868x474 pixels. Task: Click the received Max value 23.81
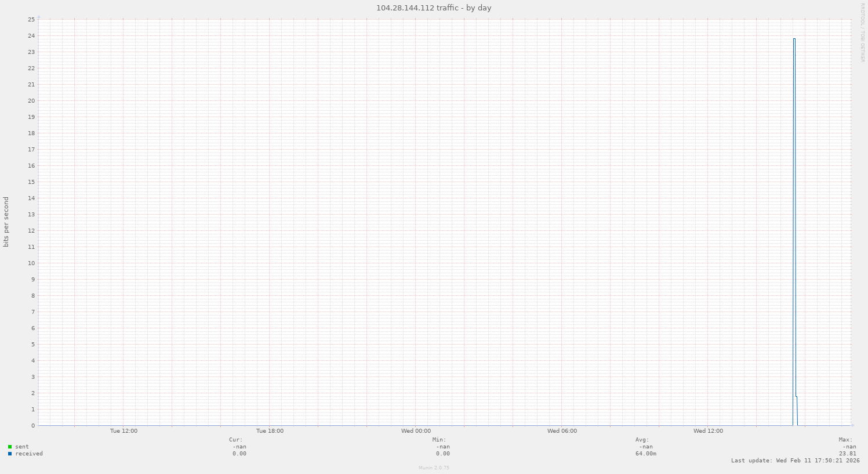click(847, 454)
